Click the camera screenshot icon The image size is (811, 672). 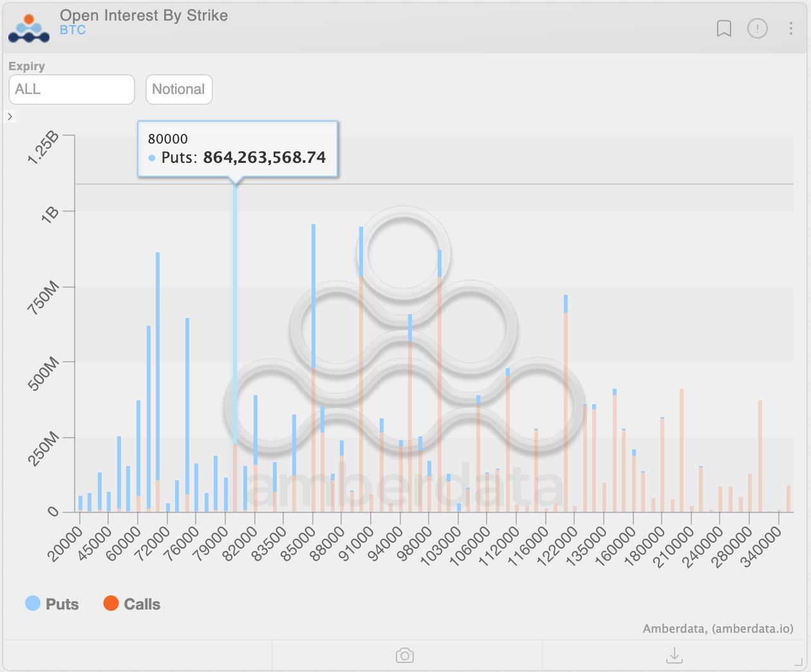pos(405,655)
